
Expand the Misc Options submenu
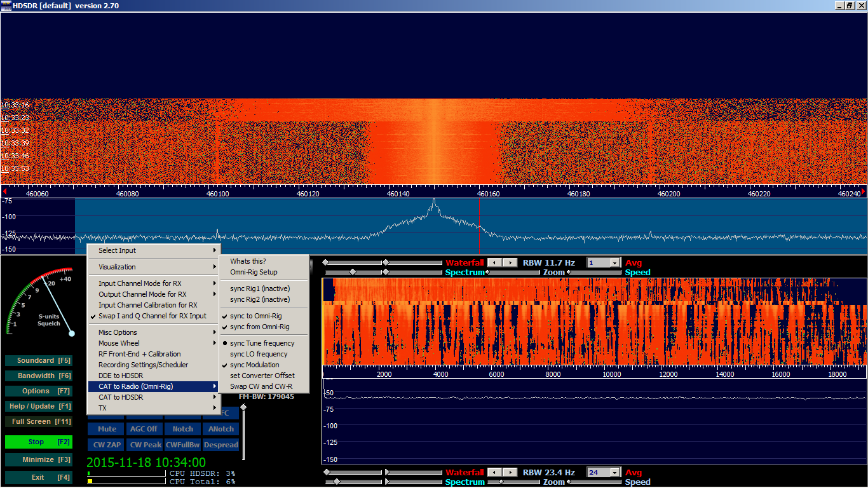(153, 332)
